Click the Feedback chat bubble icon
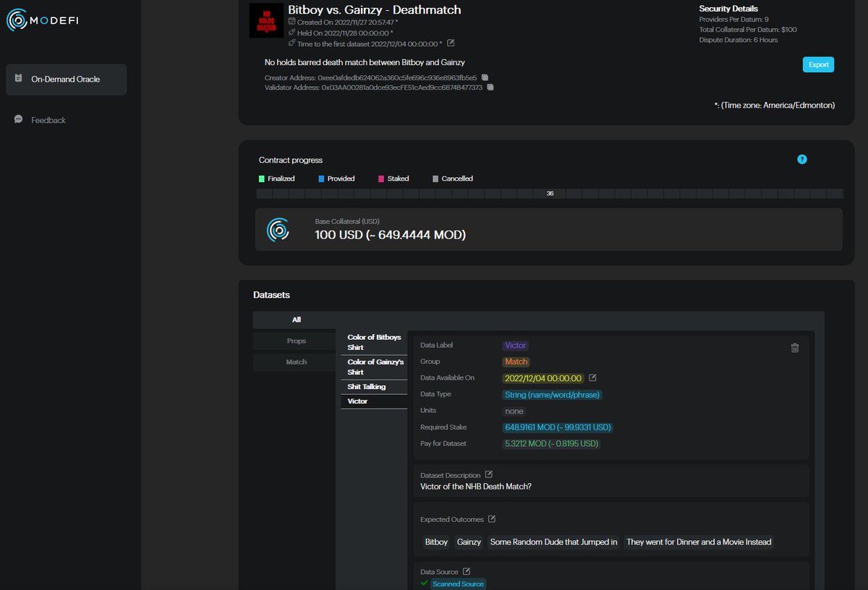This screenshot has width=868, height=590. [19, 119]
